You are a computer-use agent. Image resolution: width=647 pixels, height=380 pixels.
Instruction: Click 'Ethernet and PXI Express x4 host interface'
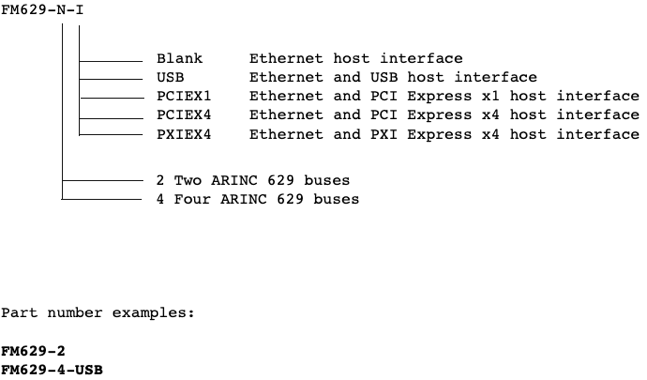tap(444, 134)
